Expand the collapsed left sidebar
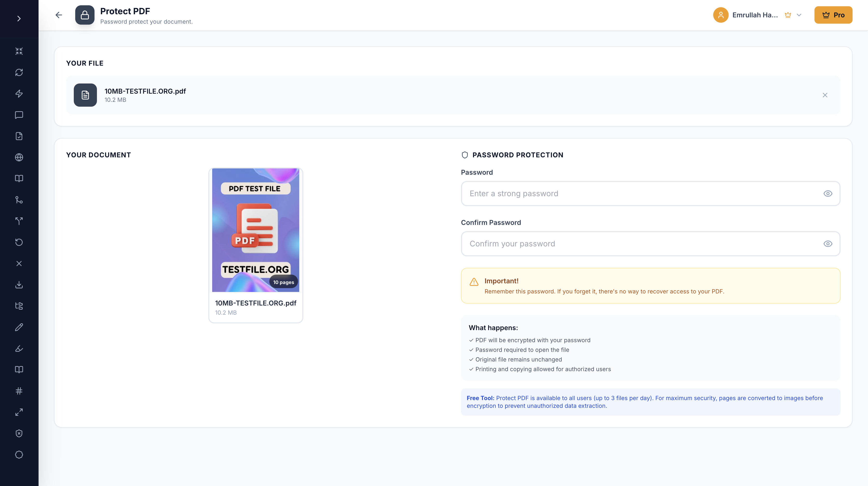Image resolution: width=868 pixels, height=486 pixels. tap(19, 19)
